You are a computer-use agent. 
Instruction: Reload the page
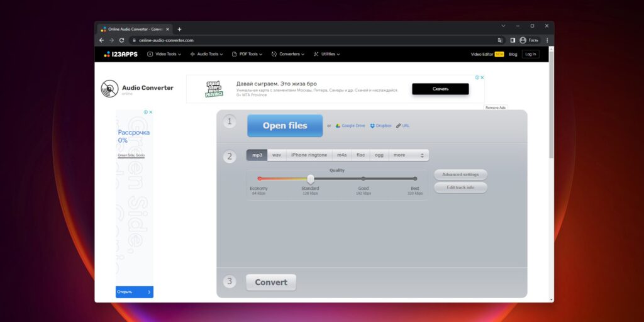click(x=121, y=40)
